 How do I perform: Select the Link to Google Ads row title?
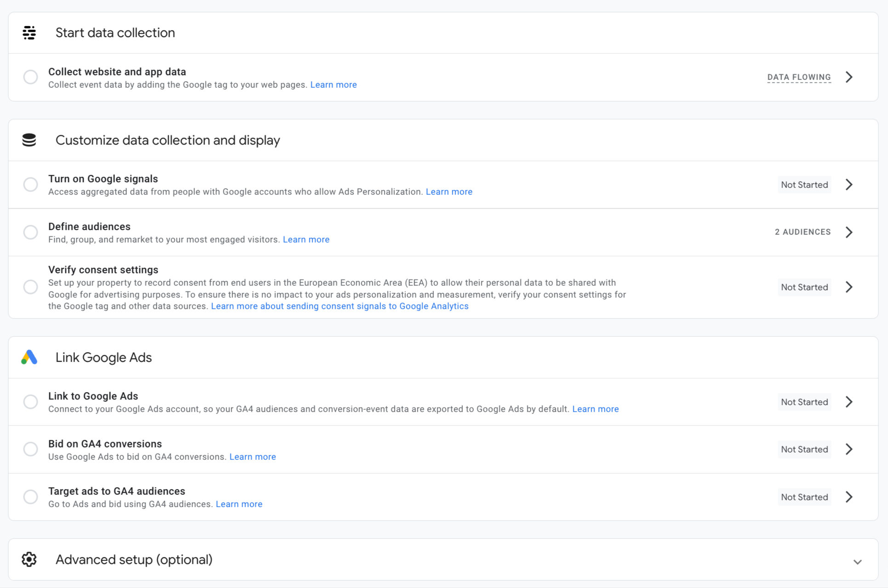coord(93,396)
